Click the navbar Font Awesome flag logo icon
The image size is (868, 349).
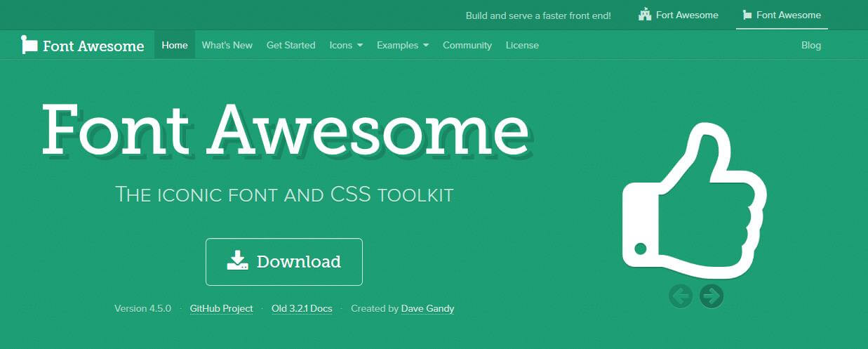coord(29,45)
